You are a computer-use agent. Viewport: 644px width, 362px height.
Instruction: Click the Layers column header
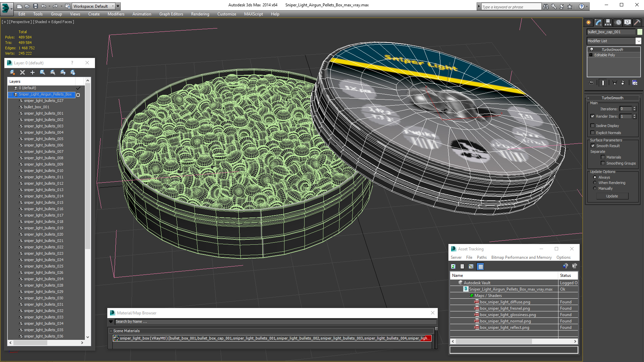coord(42,81)
